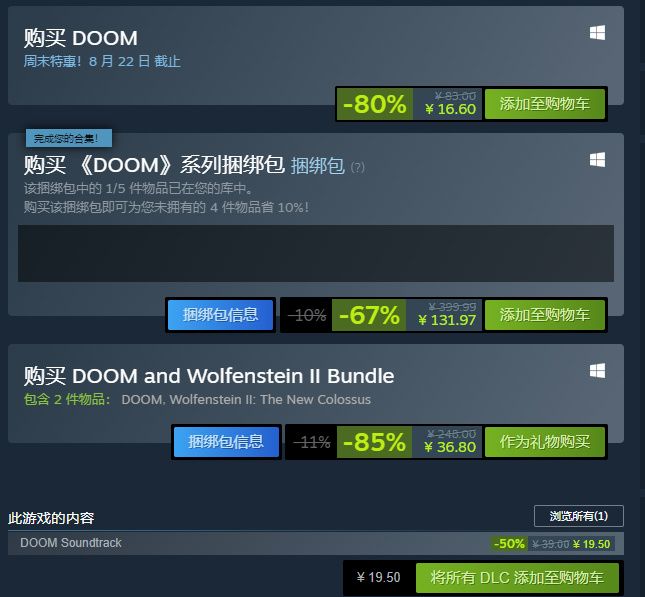Open 捆绑包信息 for DOOM and Wolfenstein II Bundle
This screenshot has height=597, width=645.
click(x=226, y=442)
